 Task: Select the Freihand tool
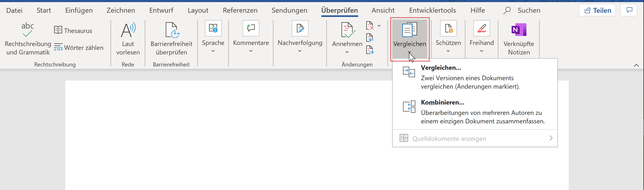click(x=481, y=35)
